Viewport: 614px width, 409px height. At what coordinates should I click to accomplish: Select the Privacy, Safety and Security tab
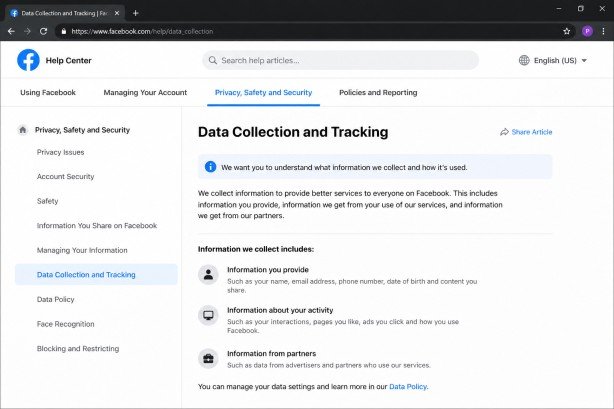tap(264, 92)
